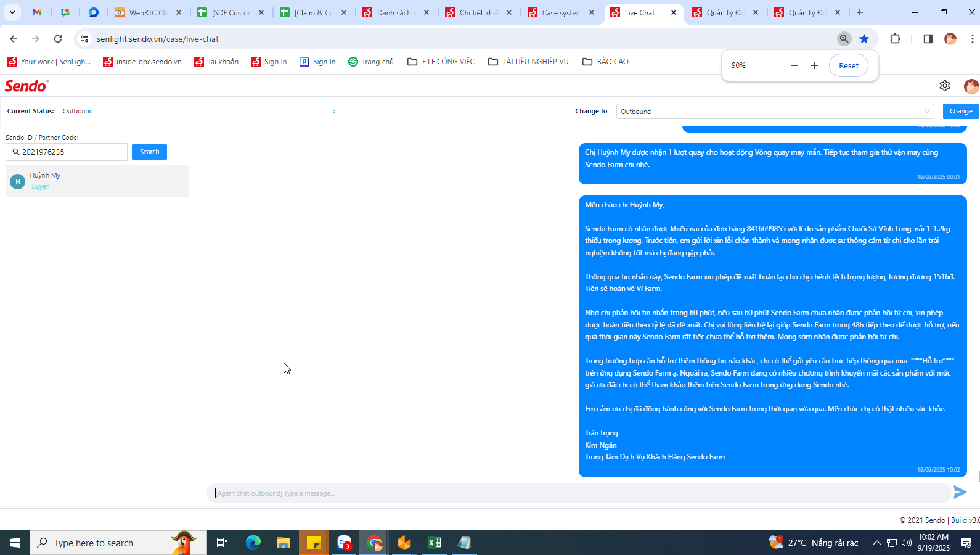Open the Your work SenLight bookmark
Screen dimensions: 980x555
(x=49, y=62)
